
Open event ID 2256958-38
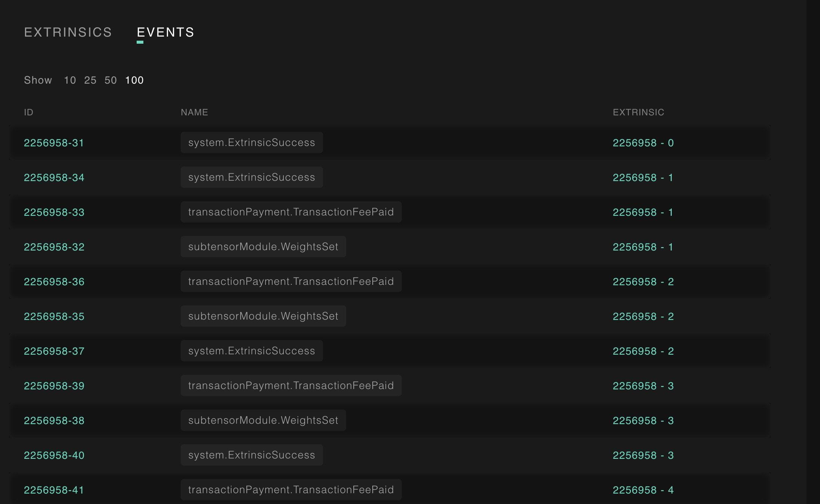54,421
